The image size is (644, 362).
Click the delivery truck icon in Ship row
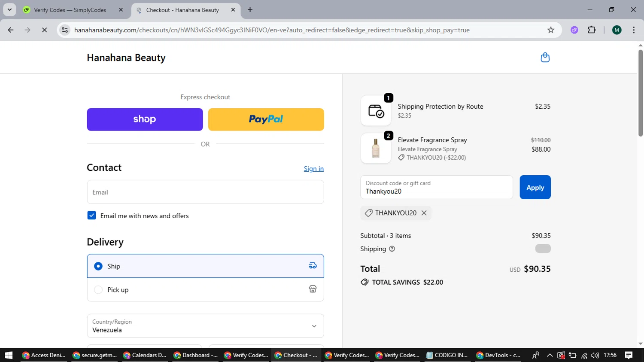(313, 266)
